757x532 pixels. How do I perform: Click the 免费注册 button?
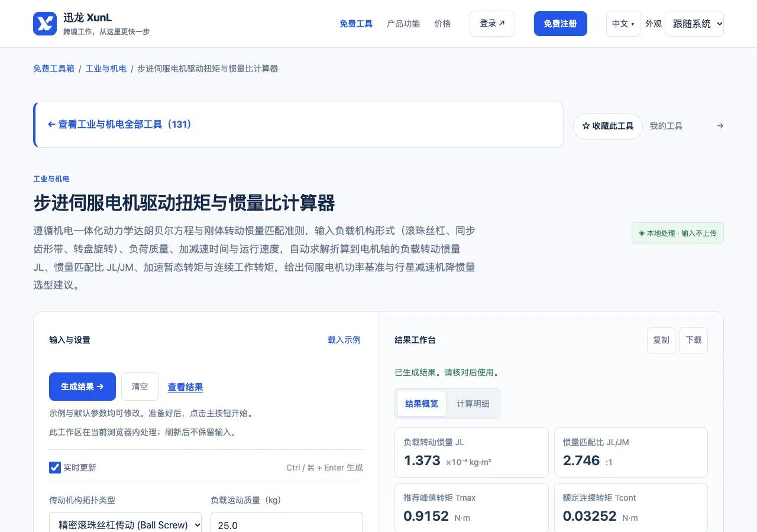560,24
